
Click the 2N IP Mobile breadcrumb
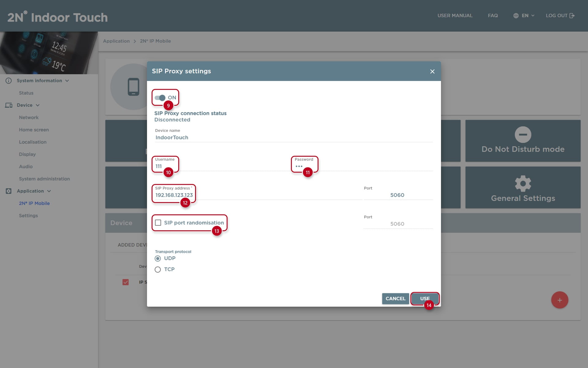pos(155,41)
